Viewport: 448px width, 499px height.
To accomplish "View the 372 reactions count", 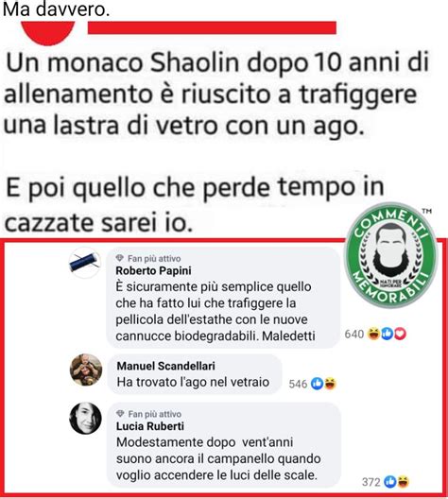I will tap(370, 482).
